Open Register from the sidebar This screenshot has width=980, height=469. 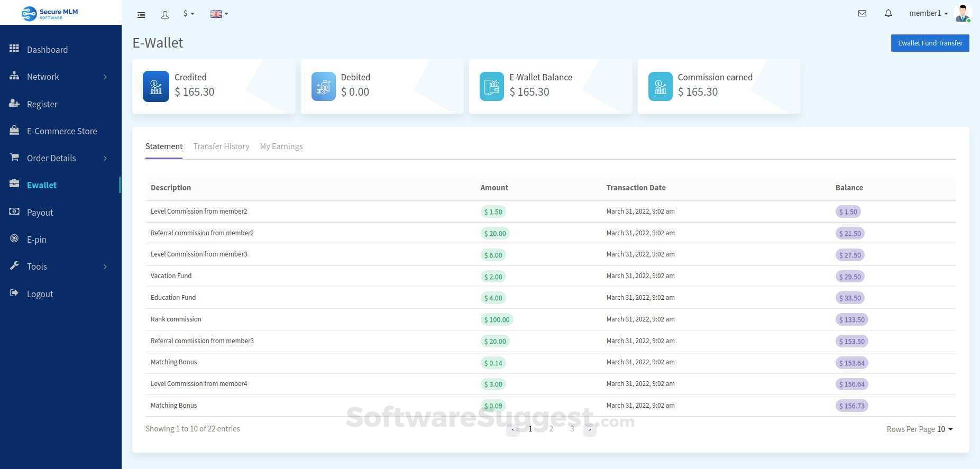(42, 104)
